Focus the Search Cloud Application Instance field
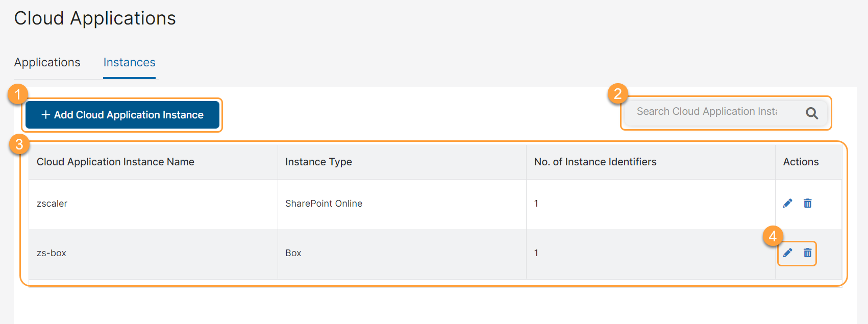Image resolution: width=868 pixels, height=324 pixels. [707, 112]
